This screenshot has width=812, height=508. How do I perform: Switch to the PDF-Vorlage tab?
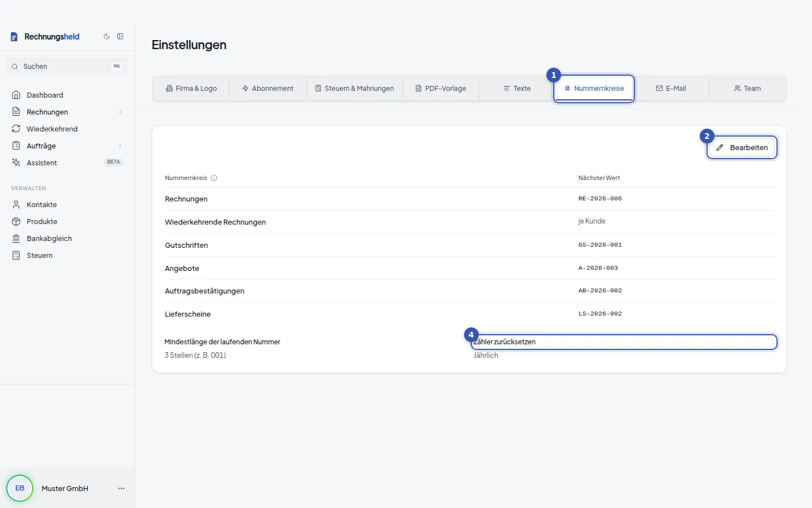tap(441, 89)
